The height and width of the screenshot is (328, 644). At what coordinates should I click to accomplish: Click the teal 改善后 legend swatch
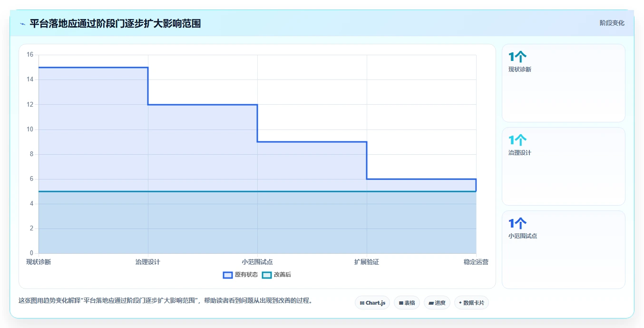(267, 275)
